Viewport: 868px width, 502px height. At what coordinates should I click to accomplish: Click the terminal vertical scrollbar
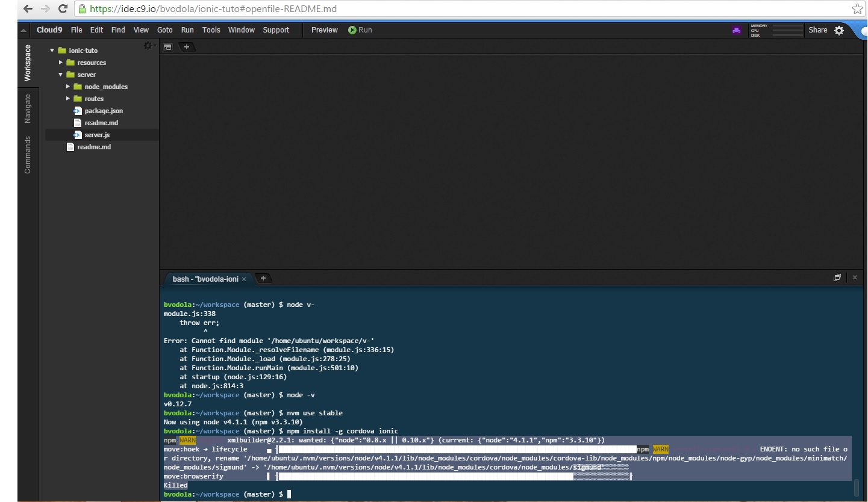(856, 486)
